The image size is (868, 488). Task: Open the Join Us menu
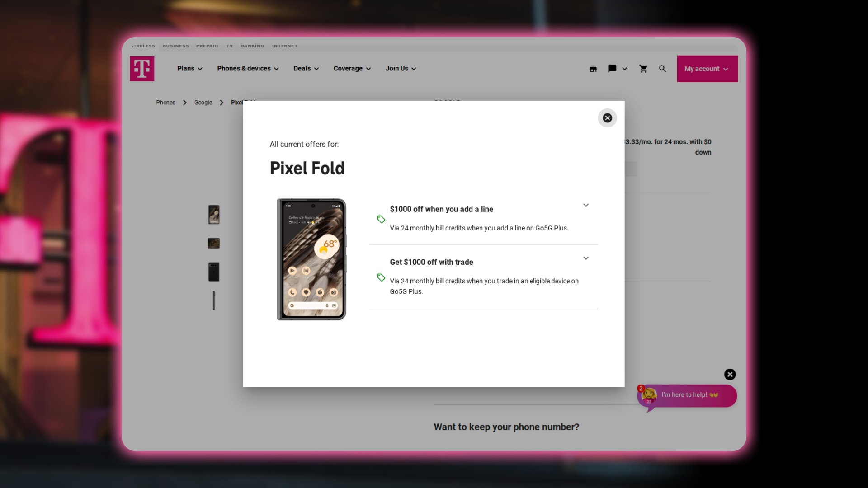[401, 69]
